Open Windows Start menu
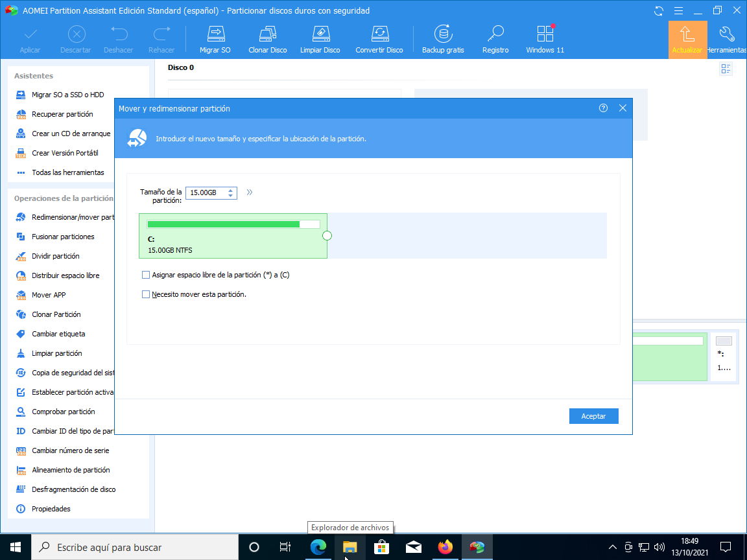Viewport: 747px width, 560px height. (16, 547)
